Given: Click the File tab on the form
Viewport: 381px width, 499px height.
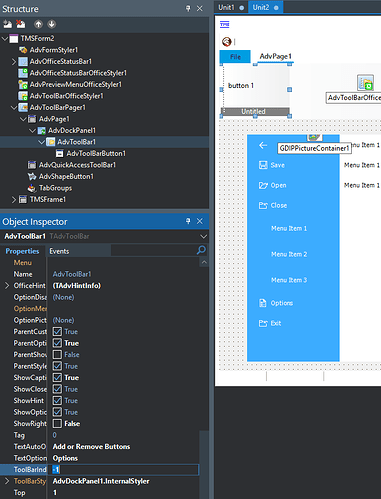Looking at the screenshot, I should [235, 57].
